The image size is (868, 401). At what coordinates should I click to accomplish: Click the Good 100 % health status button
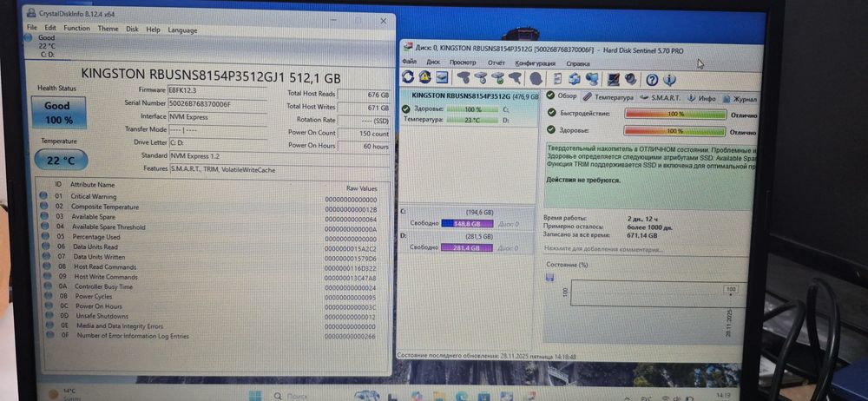pos(58,113)
